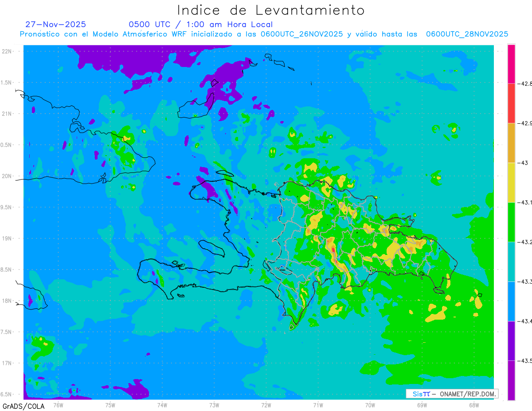Select the green legend swatch above -43.2

(511, 222)
